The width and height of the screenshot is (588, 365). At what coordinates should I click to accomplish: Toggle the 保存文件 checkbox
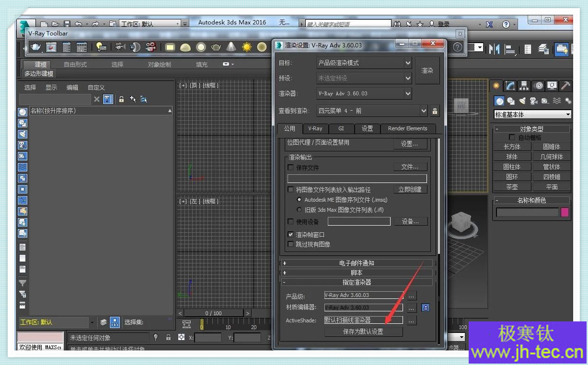(x=290, y=168)
